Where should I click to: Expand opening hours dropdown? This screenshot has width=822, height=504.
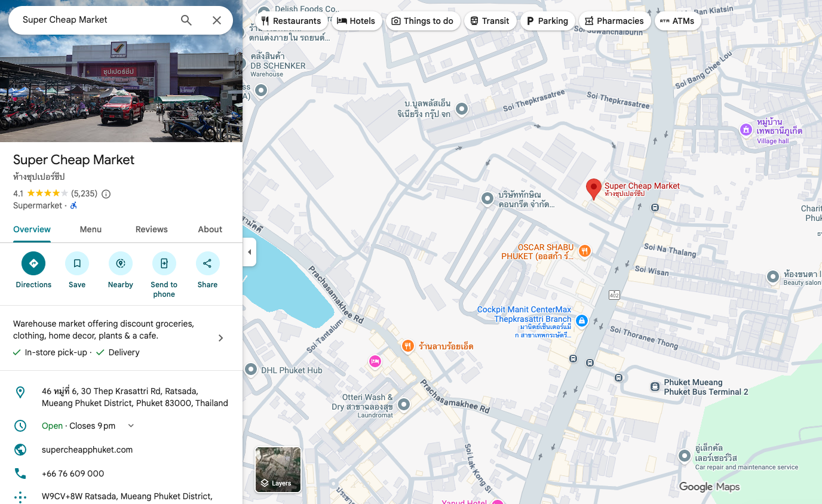point(131,426)
